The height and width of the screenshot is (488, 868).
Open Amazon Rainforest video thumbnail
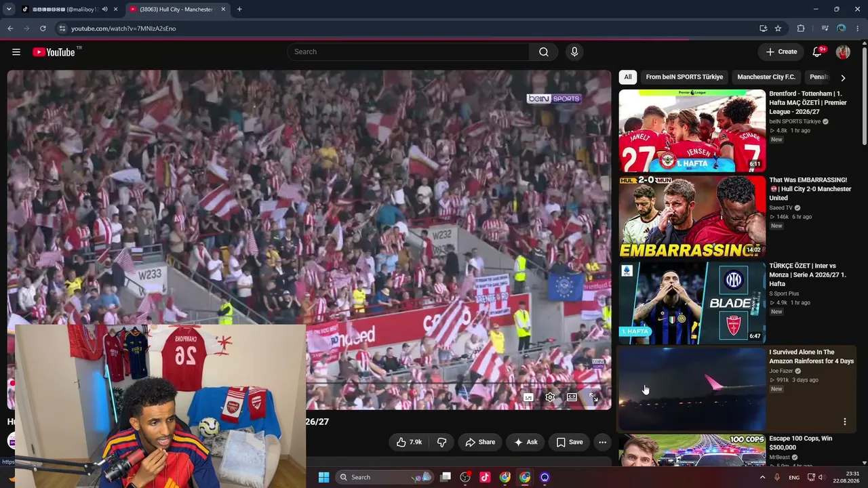click(x=692, y=389)
